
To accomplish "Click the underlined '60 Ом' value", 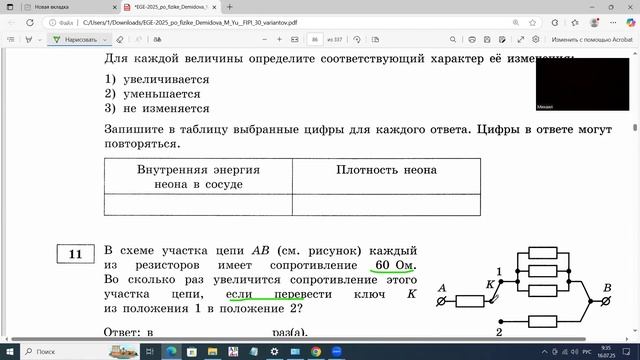I will click(x=394, y=265).
